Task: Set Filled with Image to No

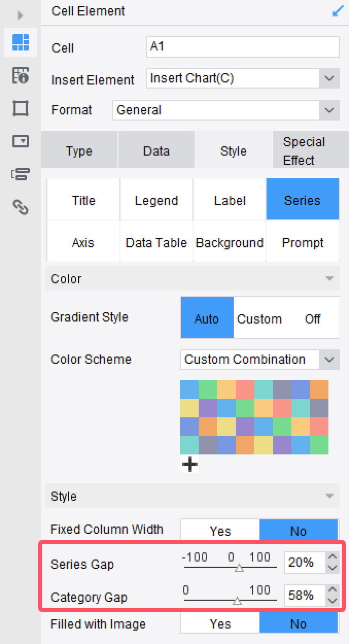Action: (x=299, y=624)
